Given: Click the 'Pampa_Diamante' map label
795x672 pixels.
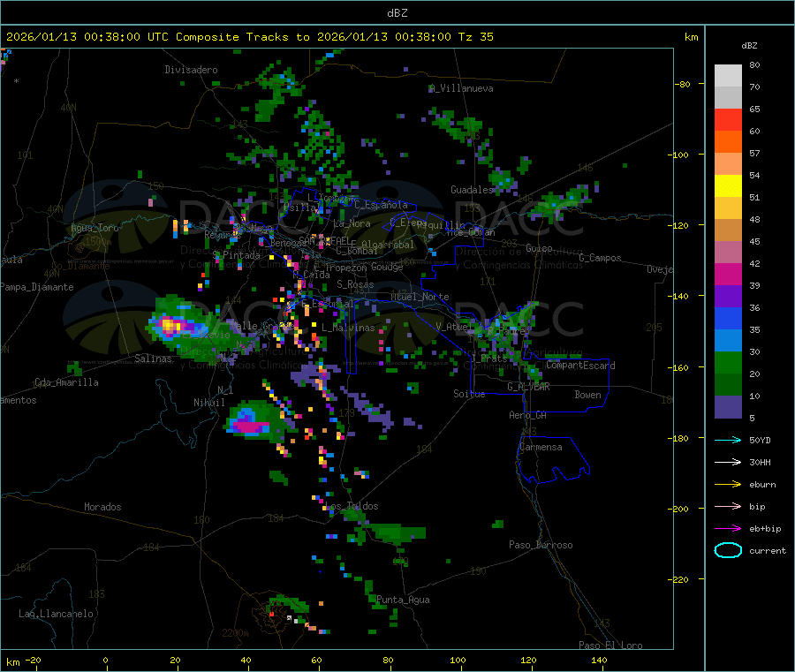Looking at the screenshot, I should tap(37, 287).
